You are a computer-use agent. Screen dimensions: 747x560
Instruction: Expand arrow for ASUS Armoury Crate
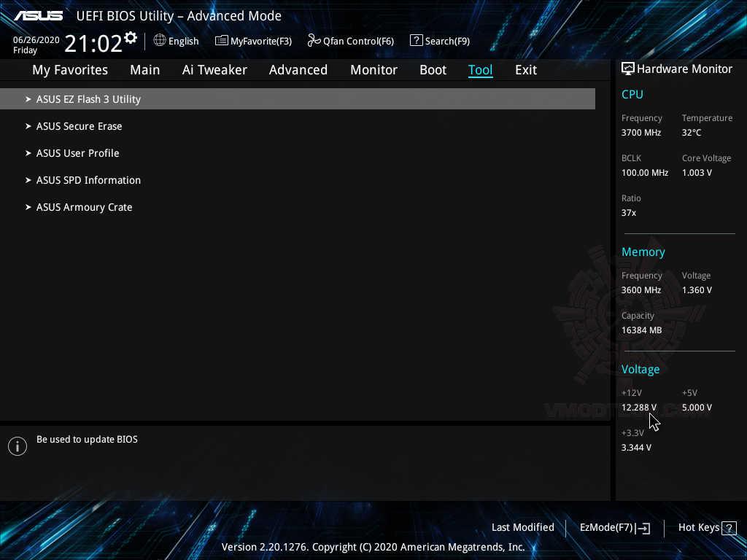(x=28, y=207)
